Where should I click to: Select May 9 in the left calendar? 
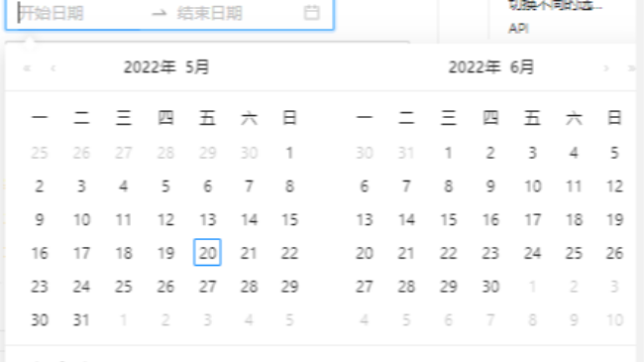tap(39, 219)
